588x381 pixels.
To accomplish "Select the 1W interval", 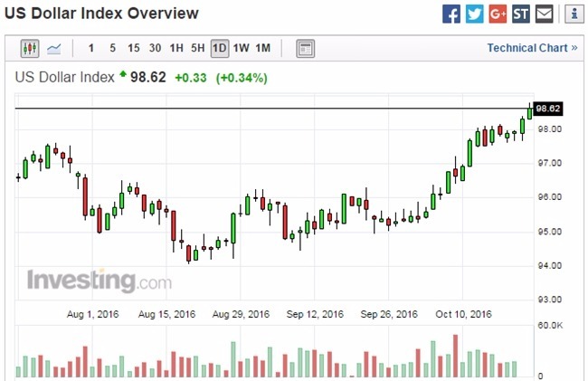I will (x=242, y=48).
